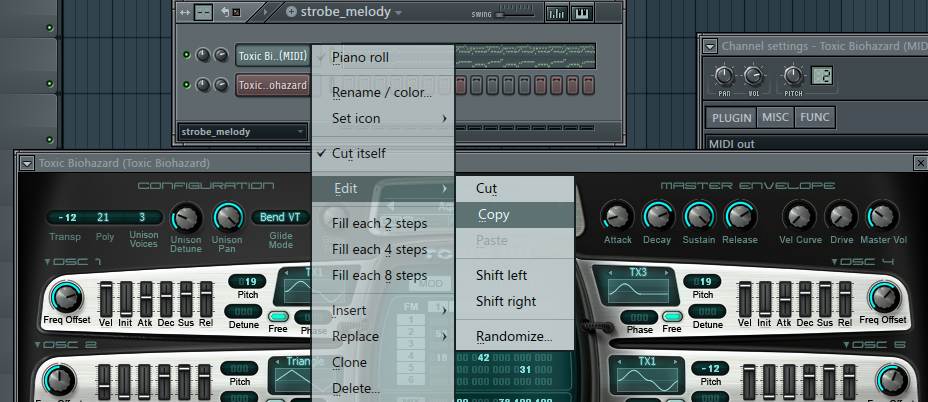Click the PAN knob in Channel settings
This screenshot has height=402, width=928.
(x=724, y=76)
